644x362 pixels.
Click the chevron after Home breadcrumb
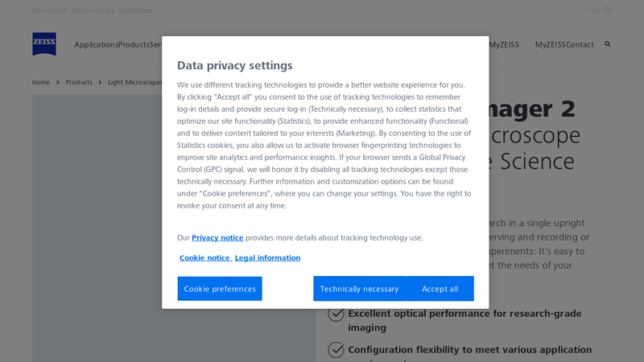(x=58, y=82)
